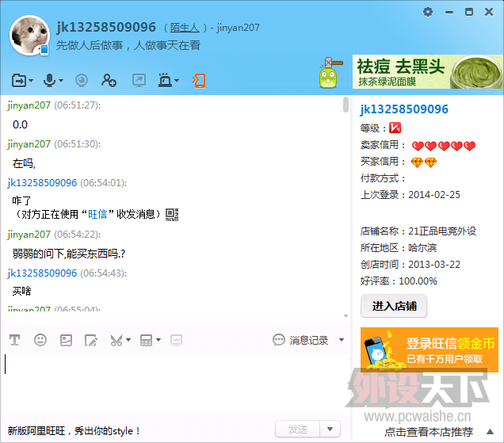Click the message 弱弱的问下,能买东西吗.?
Viewport: 504px width, 443px height.
pyautogui.click(x=69, y=254)
